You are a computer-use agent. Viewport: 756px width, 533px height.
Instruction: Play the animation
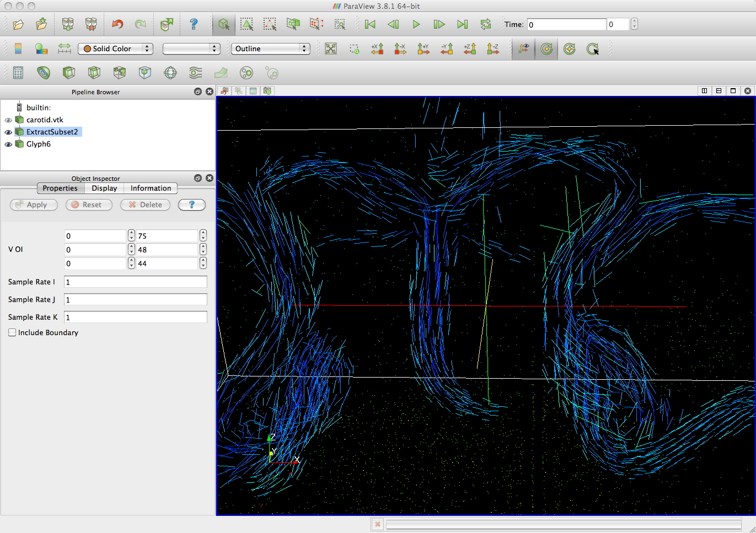pos(416,24)
